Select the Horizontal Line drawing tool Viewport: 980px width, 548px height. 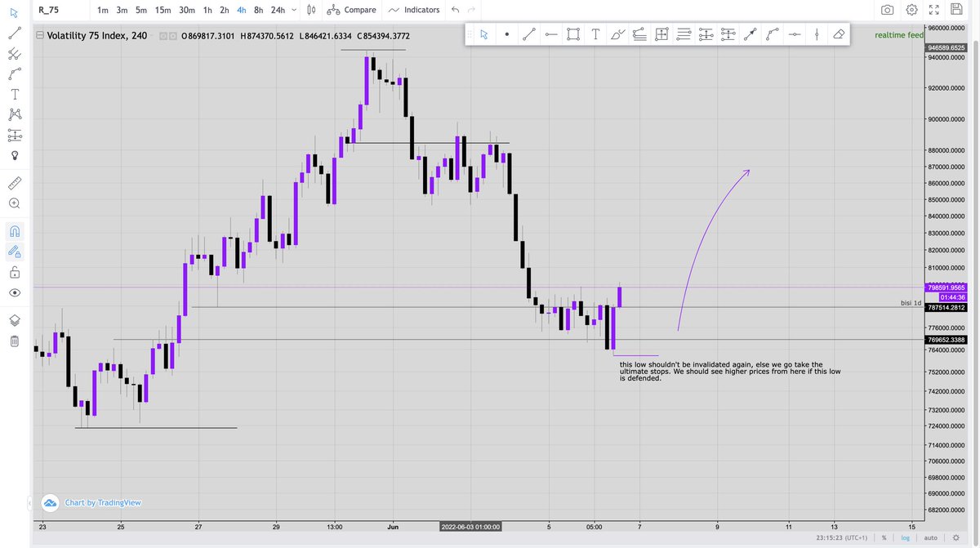click(550, 33)
